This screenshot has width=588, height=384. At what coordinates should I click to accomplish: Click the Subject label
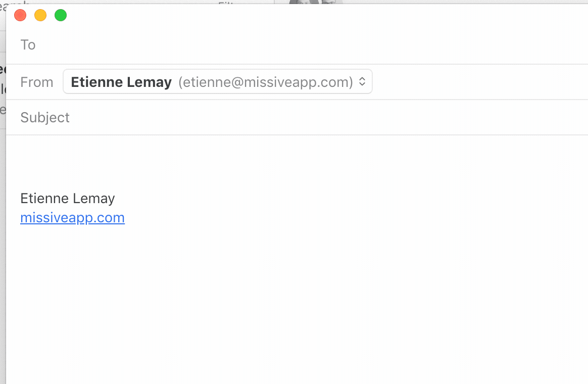coord(45,118)
